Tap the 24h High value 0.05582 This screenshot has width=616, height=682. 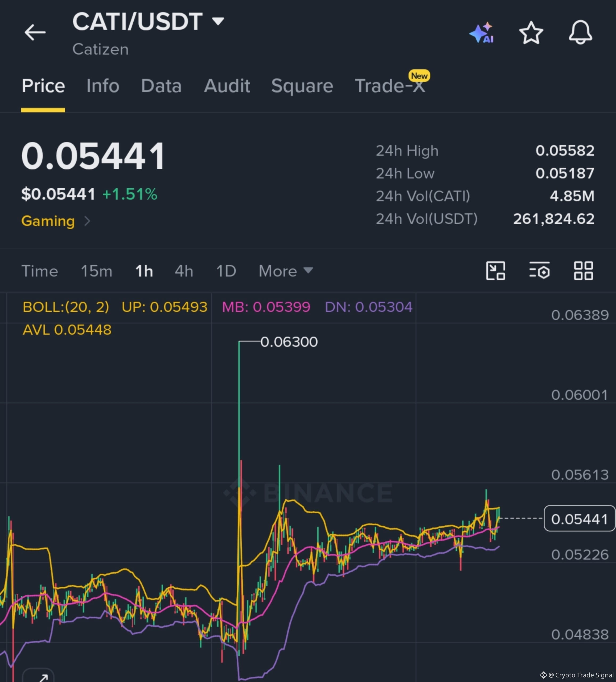(x=565, y=151)
